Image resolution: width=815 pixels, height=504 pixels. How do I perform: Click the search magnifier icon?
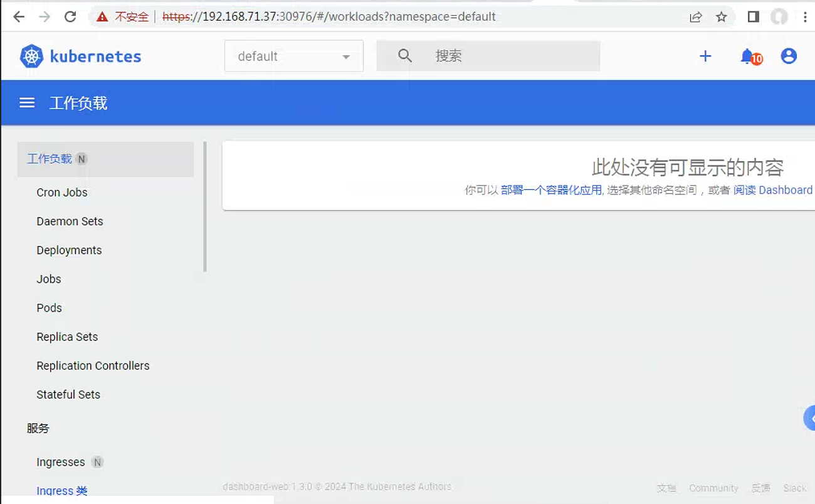point(405,56)
